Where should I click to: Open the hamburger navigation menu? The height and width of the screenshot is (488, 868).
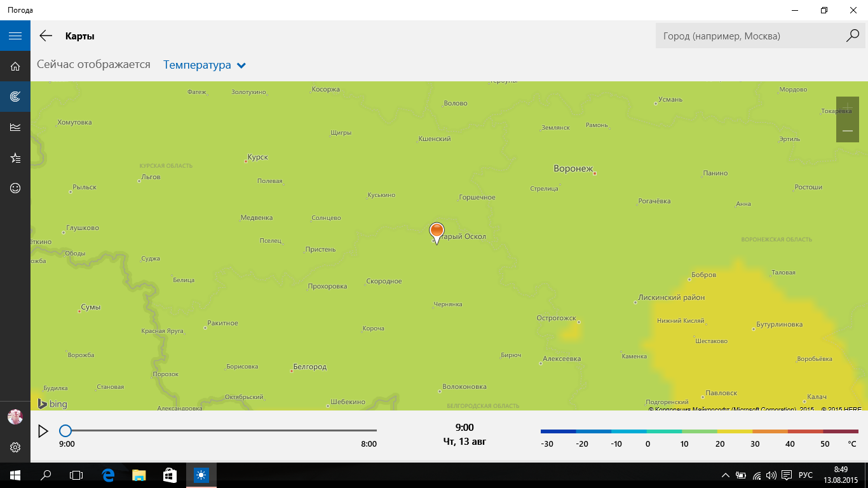point(15,36)
